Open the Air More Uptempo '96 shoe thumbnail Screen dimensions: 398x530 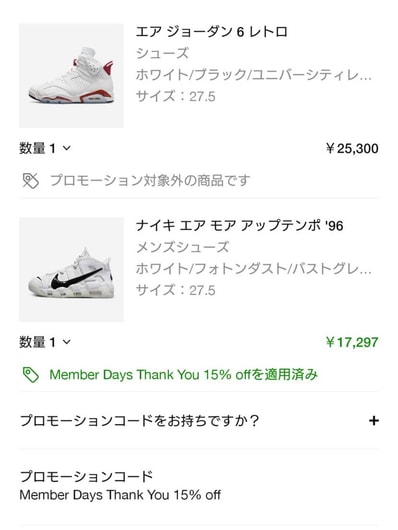click(x=71, y=269)
